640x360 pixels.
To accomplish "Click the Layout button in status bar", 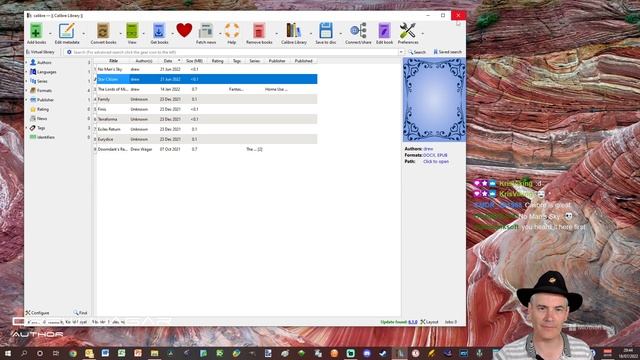I will (x=429, y=322).
